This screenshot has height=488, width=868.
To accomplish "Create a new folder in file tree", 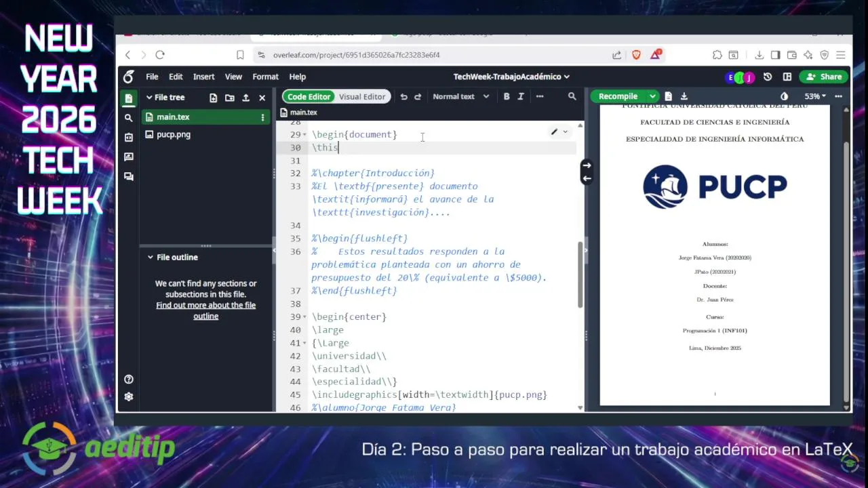I will 229,98.
